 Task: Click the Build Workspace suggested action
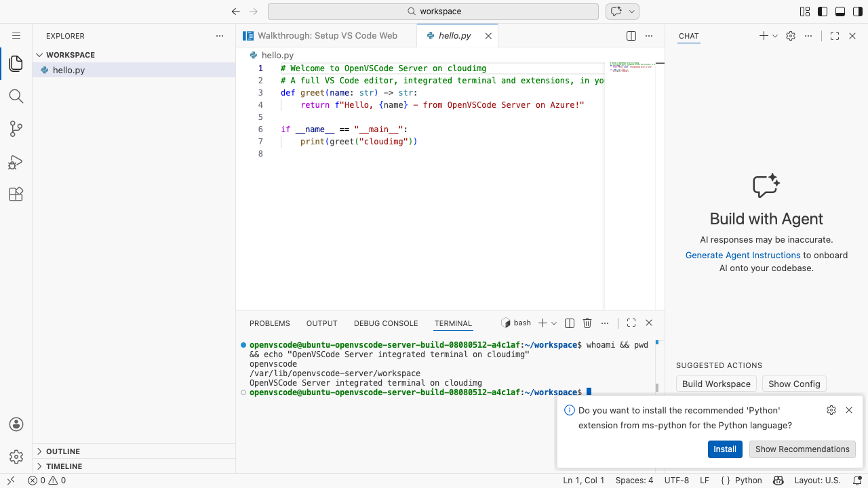[x=716, y=384]
